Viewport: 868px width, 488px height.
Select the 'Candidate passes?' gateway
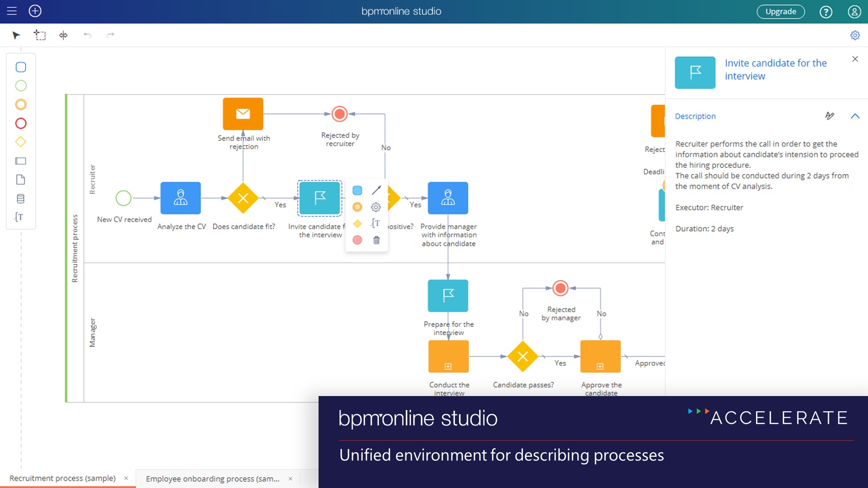pyautogui.click(x=523, y=357)
